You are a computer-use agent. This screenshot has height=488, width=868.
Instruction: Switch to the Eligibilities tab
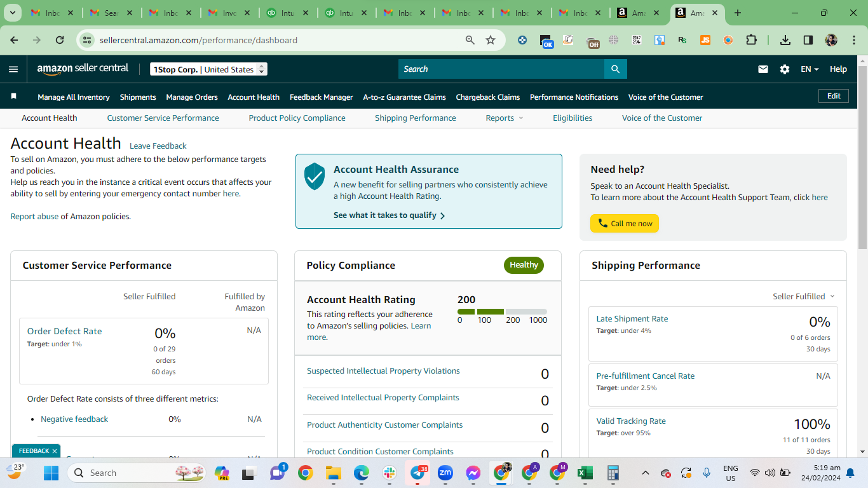tap(573, 118)
